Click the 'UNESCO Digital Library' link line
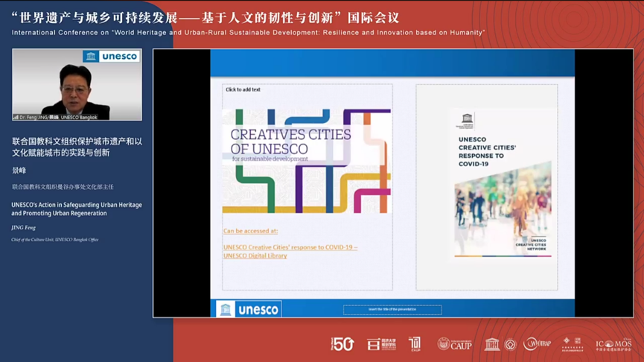The height and width of the screenshot is (362, 644). [x=255, y=255]
